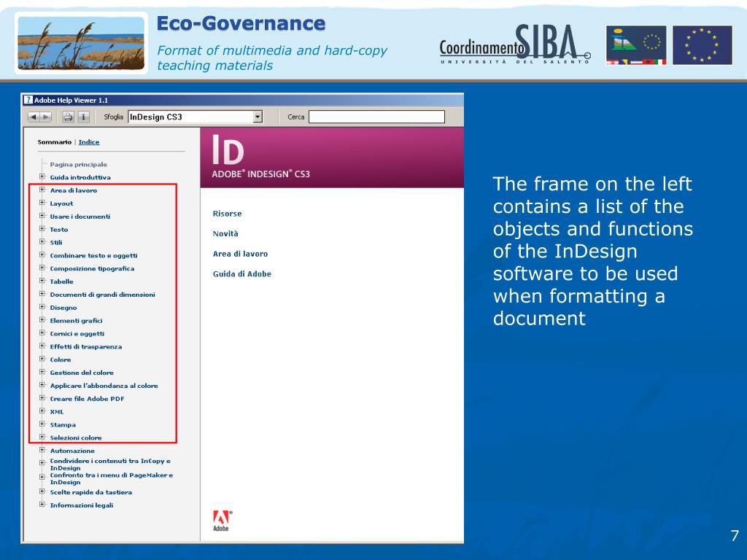Open the Selezioni colore topic
747x560 pixels.
(76, 437)
